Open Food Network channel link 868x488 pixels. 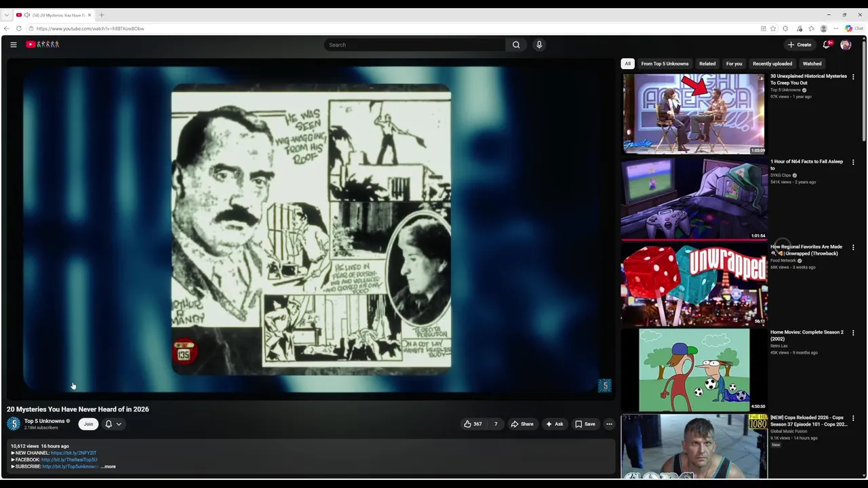783,261
